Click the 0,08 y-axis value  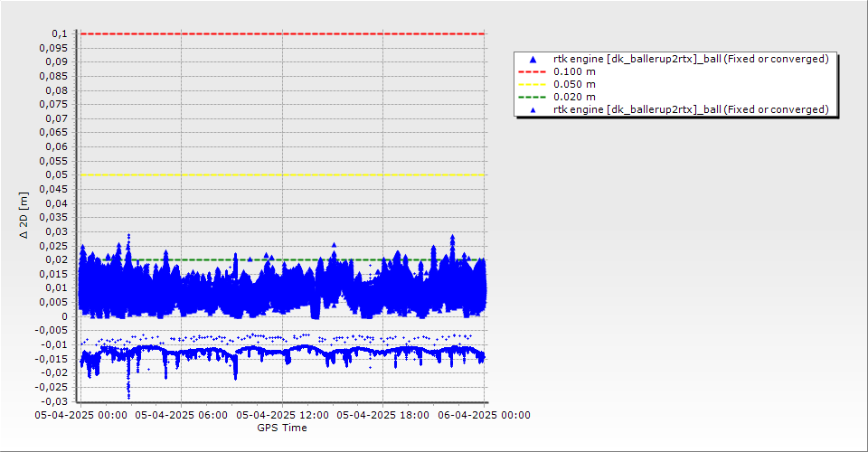[56, 90]
